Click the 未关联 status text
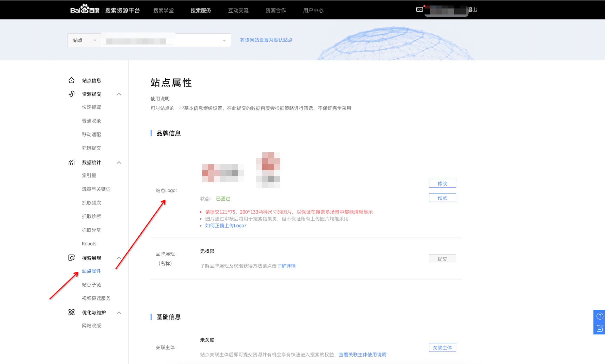The image size is (605, 364). 207,340
